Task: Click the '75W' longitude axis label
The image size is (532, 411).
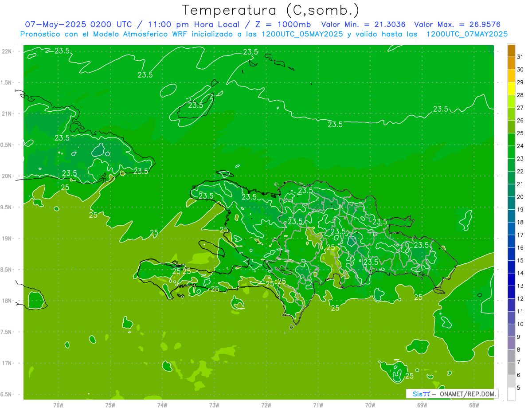Action: (110, 405)
